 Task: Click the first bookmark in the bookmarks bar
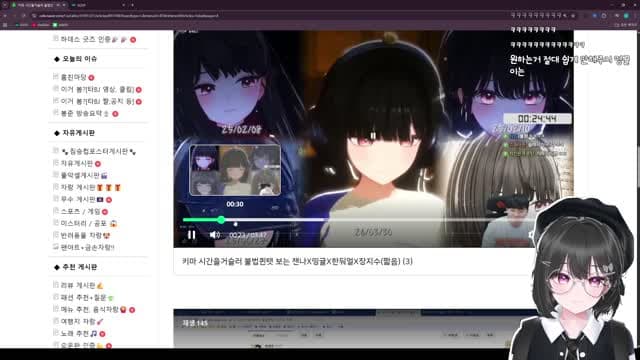pos(22,25)
